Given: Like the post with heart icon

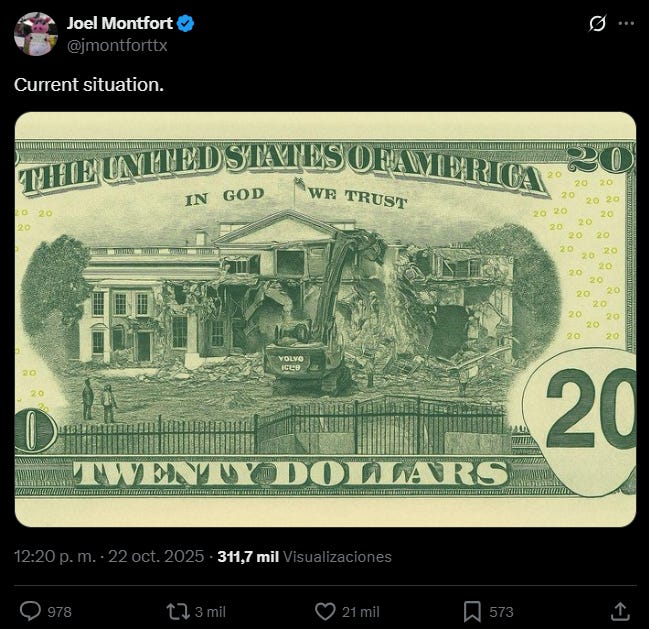Looking at the screenshot, I should point(325,611).
